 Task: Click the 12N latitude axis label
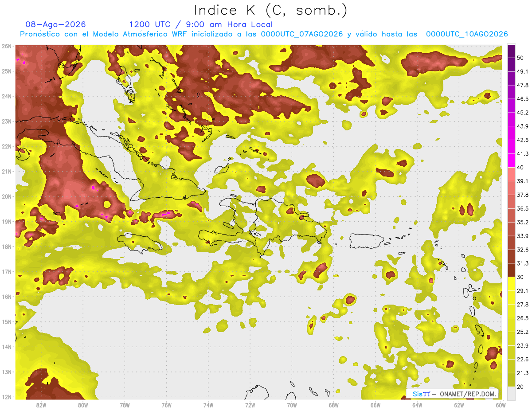click(x=7, y=397)
